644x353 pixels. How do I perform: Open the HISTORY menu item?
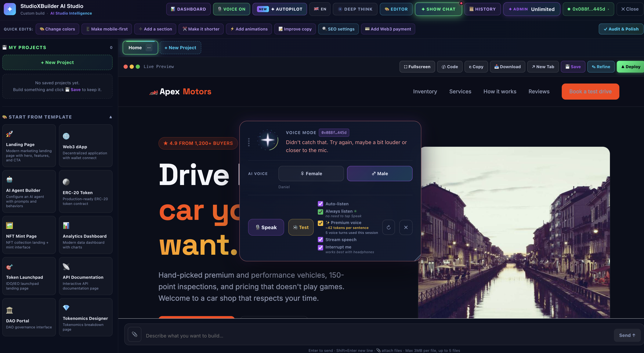pyautogui.click(x=483, y=9)
